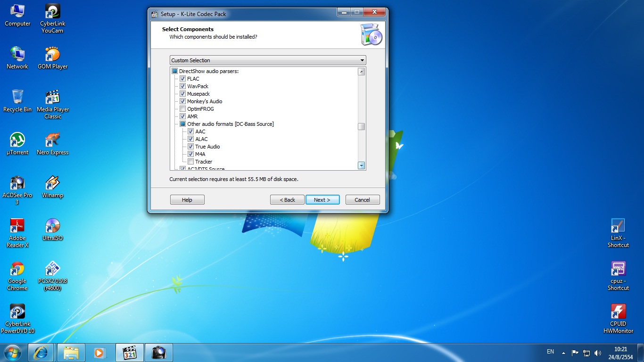Screen dimensions: 644x362
Task: Click the Setup - K-Lite Codec Pack title icon
Action: (x=155, y=14)
